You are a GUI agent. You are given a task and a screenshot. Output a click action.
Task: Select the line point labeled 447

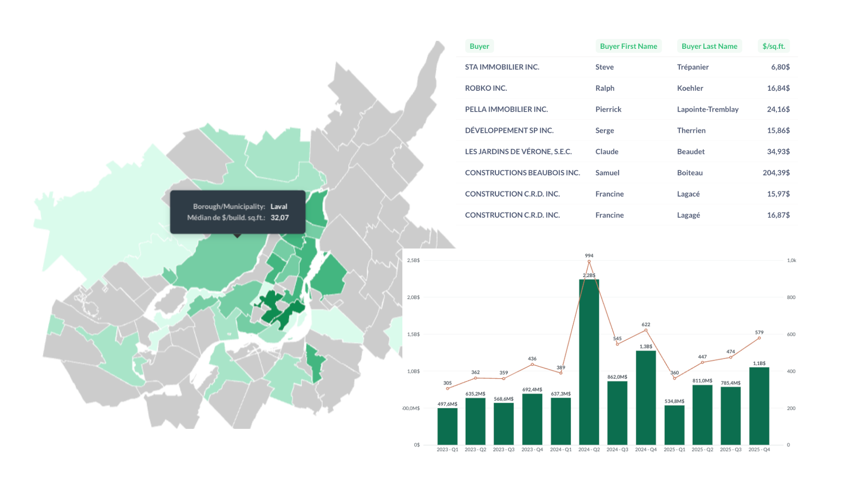pos(702,362)
